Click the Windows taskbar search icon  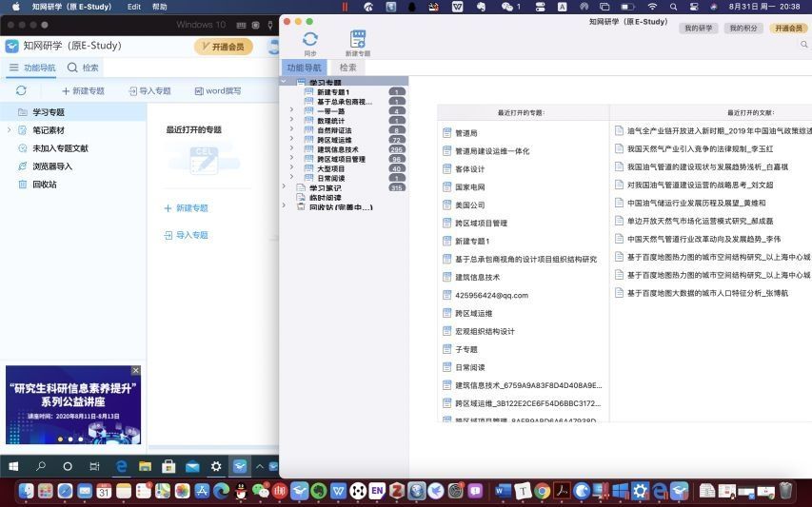tap(40, 467)
